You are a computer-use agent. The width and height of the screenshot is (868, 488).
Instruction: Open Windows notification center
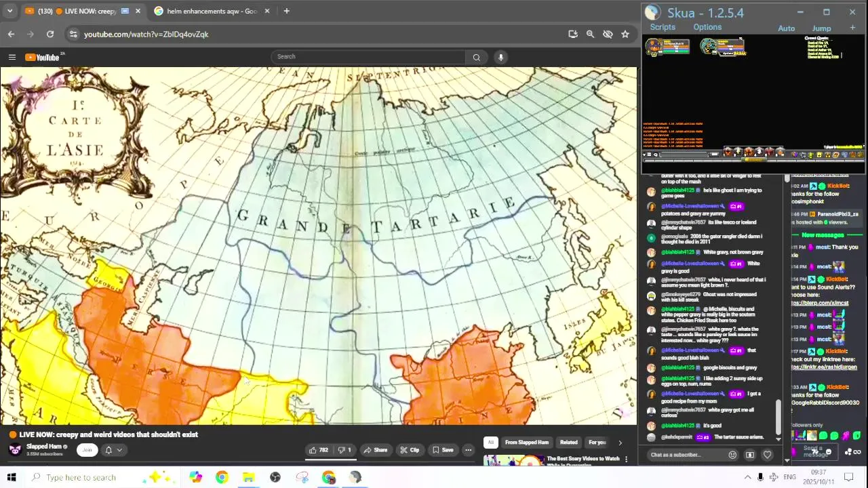(x=848, y=477)
